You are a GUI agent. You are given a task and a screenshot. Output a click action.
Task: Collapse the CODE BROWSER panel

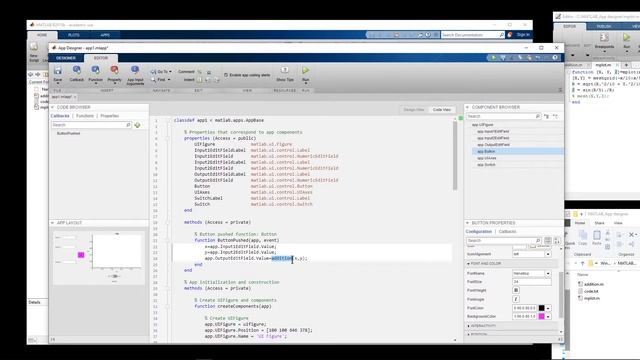pos(52,107)
